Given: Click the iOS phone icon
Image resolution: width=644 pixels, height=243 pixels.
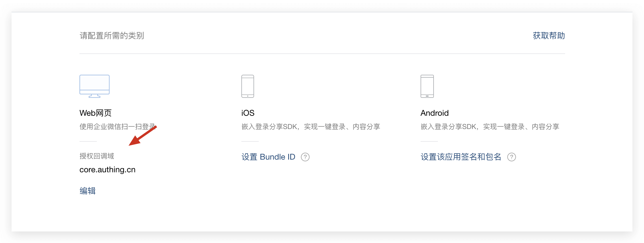Looking at the screenshot, I should tap(248, 86).
